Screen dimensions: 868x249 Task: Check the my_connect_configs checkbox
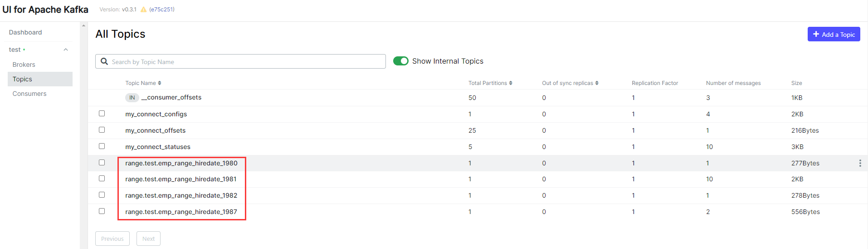click(x=102, y=114)
